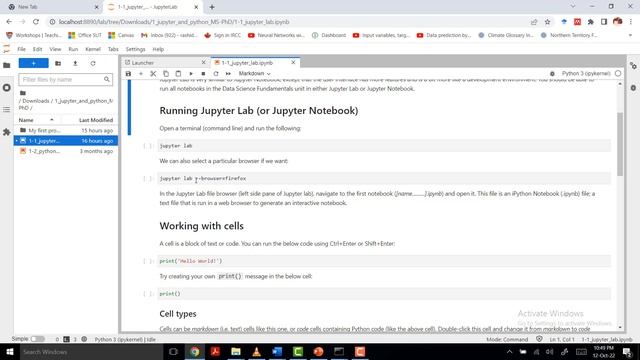The image size is (640, 360).
Task: Open the Table of Contents sidebar
Action: tap(7, 109)
